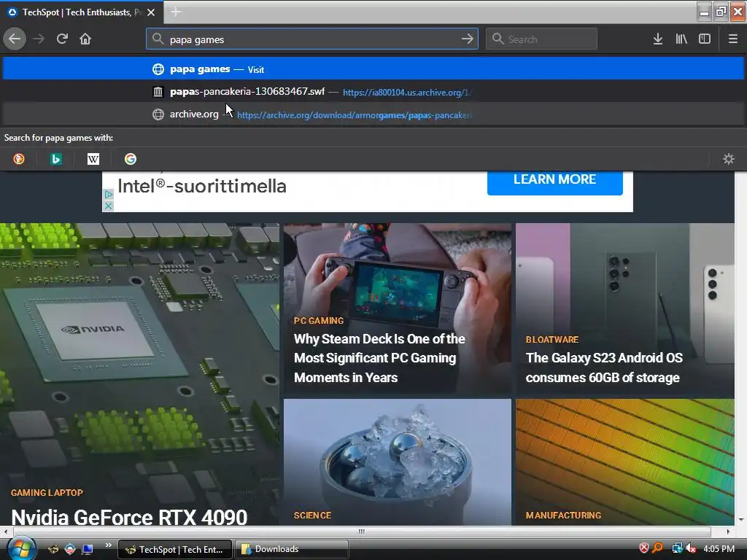Click the address bar containing 'papa games'
Image resolution: width=747 pixels, height=560 pixels.
pyautogui.click(x=312, y=39)
